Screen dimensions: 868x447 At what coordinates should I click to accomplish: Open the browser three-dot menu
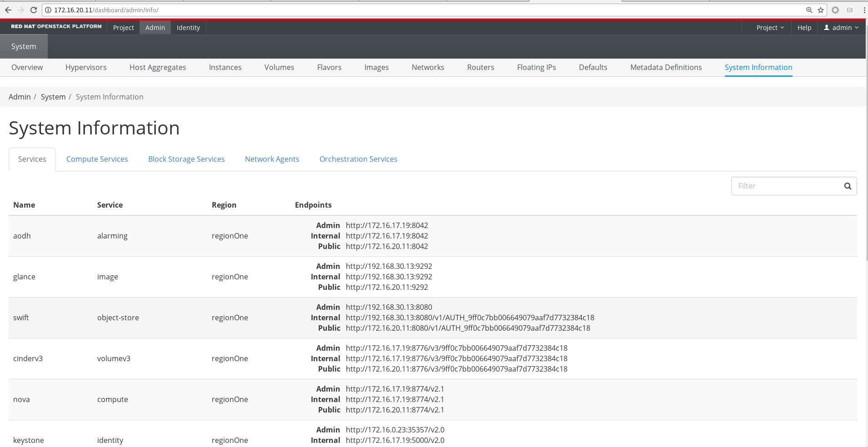[864, 10]
